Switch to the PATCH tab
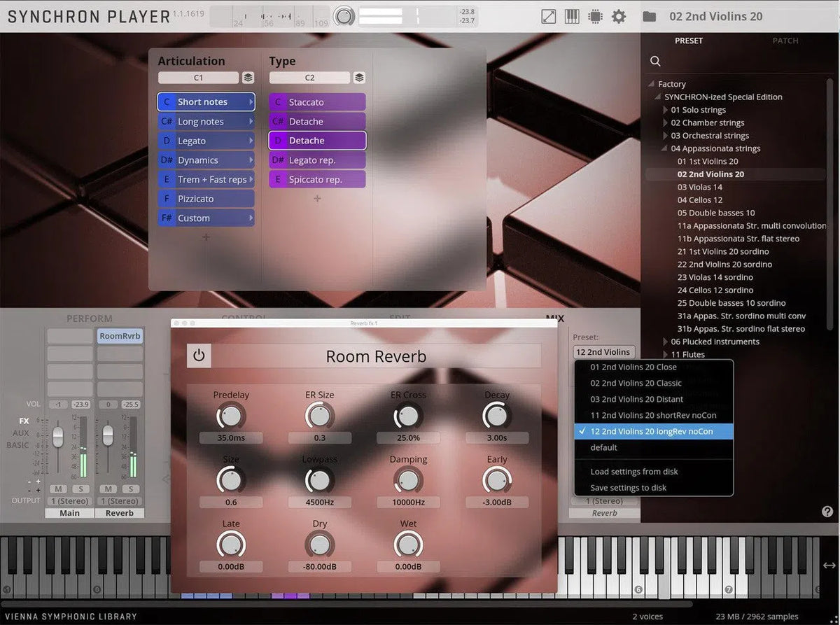Image resolution: width=840 pixels, height=625 pixels. pyautogui.click(x=785, y=41)
